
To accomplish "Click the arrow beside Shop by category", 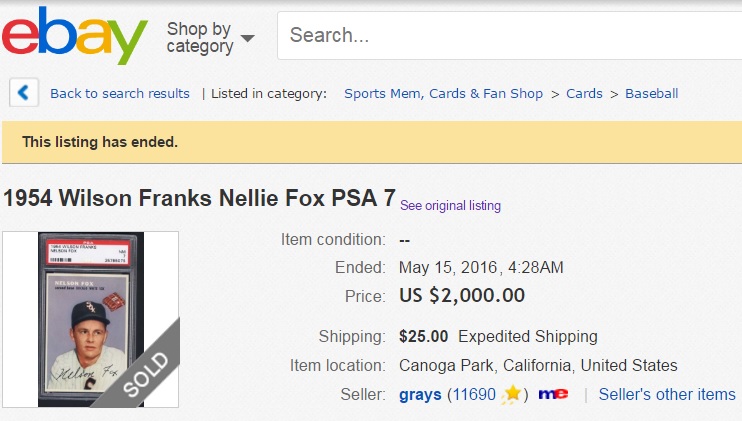I will (247, 38).
